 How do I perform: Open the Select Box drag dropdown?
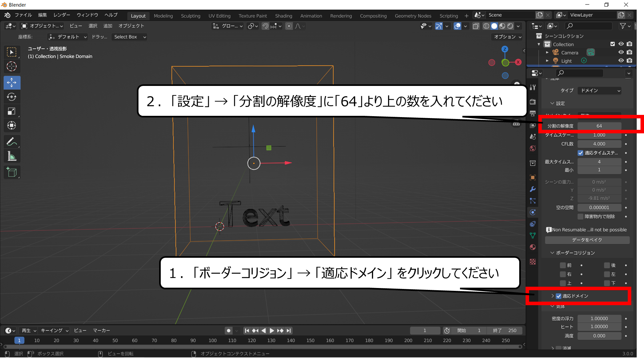coord(130,37)
